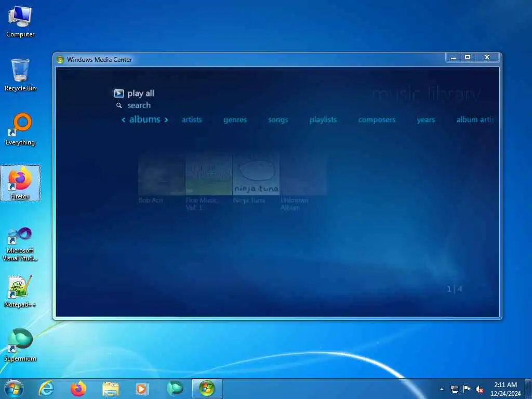Screen dimensions: 532x399
Task: Open the Recycle Bin desktop icon
Action: tap(20, 75)
